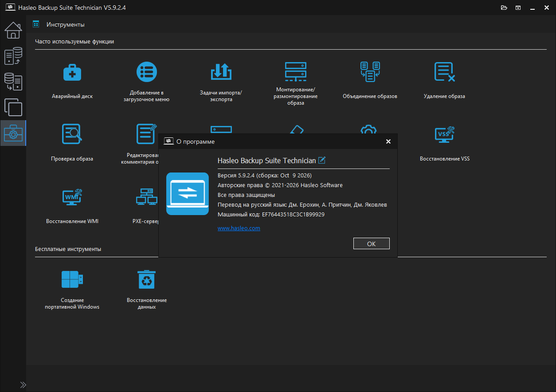Image resolution: width=556 pixels, height=392 pixels.
Task: Click the open folder icon in title bar
Action: point(504,8)
